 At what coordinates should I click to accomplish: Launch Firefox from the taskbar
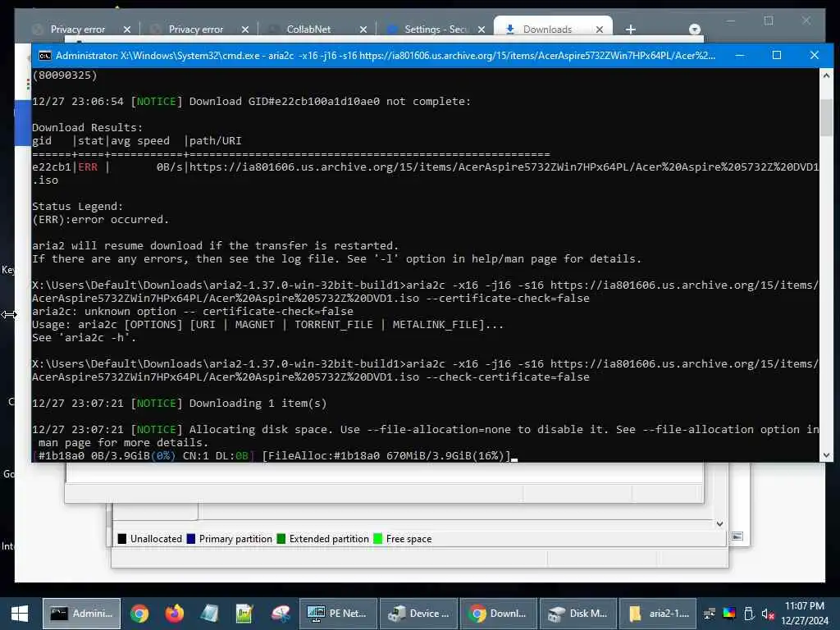[x=174, y=614]
